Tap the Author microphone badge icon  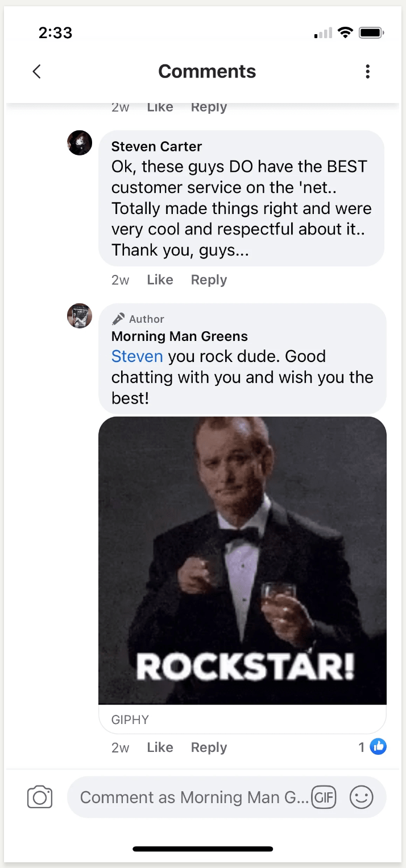click(x=118, y=319)
